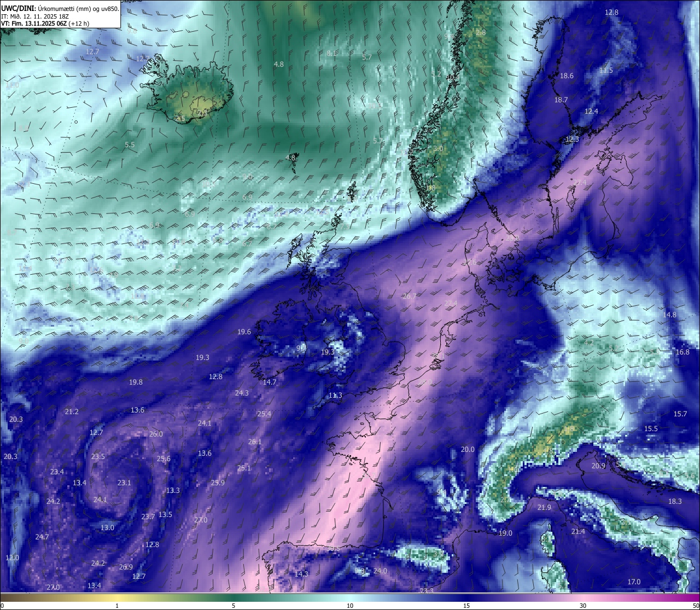Click the value '18.6' over Sweden

click(567, 76)
